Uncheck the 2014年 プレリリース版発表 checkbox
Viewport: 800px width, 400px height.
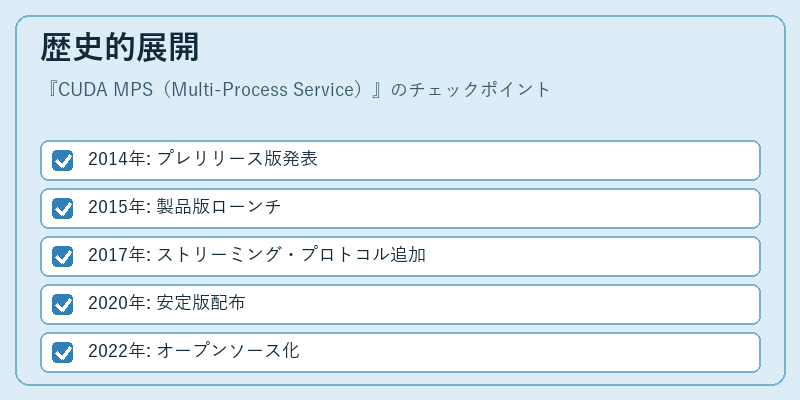pos(62,160)
